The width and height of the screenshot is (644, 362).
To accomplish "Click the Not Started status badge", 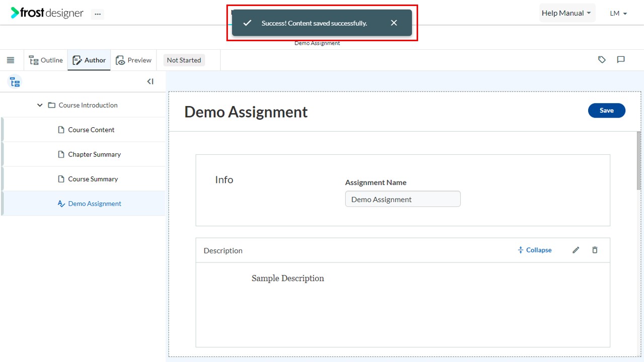I will tap(184, 60).
